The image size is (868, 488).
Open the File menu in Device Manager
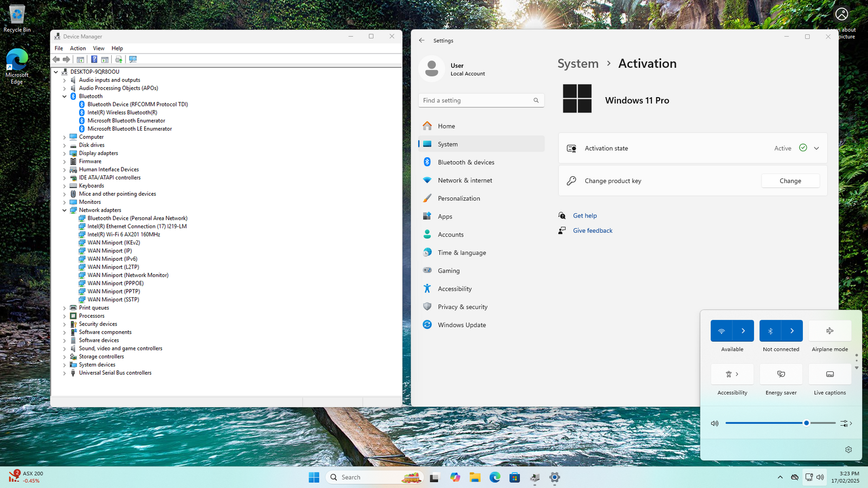(59, 48)
